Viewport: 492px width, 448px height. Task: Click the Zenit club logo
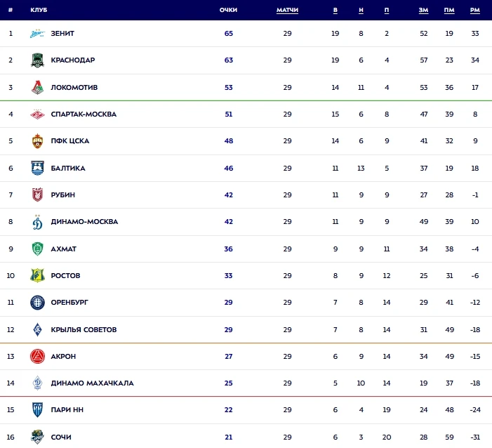pos(37,33)
